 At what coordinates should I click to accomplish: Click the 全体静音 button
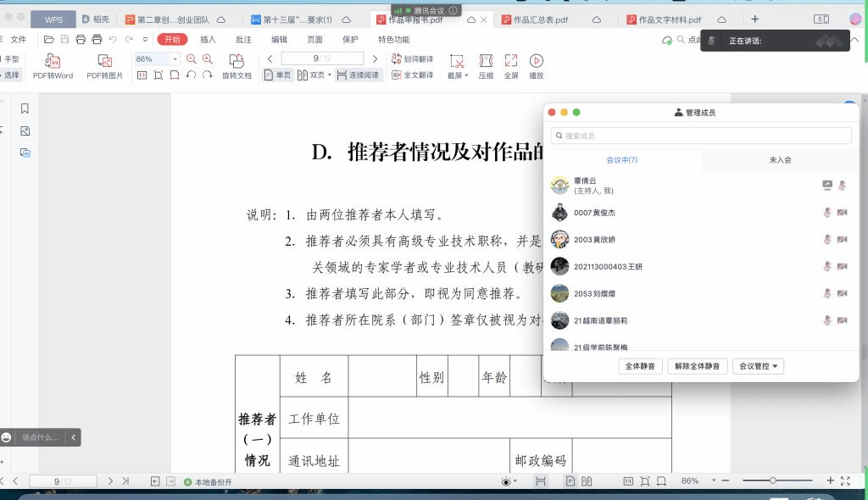point(640,366)
